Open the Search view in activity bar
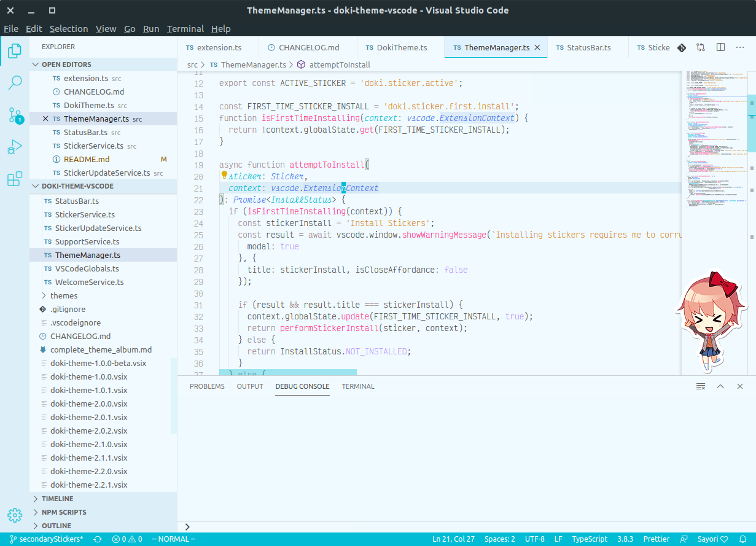This screenshot has height=546, width=756. point(15,83)
